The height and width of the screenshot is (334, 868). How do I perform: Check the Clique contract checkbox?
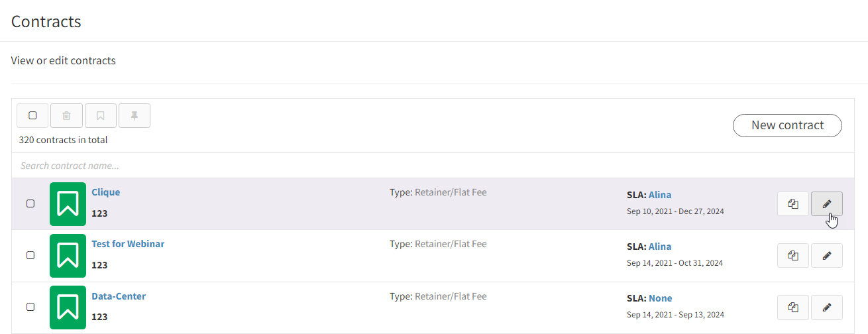[30, 204]
